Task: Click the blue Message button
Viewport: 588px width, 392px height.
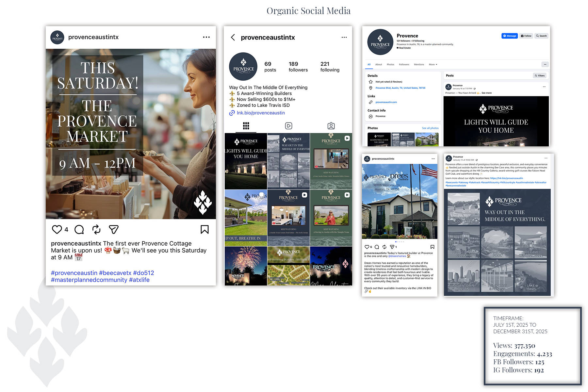Action: point(509,36)
